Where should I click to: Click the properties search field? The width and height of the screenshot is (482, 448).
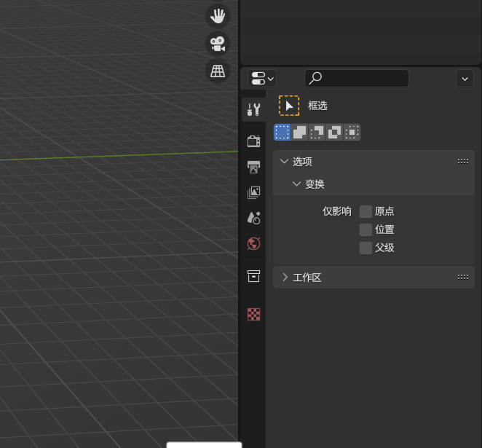pos(357,79)
